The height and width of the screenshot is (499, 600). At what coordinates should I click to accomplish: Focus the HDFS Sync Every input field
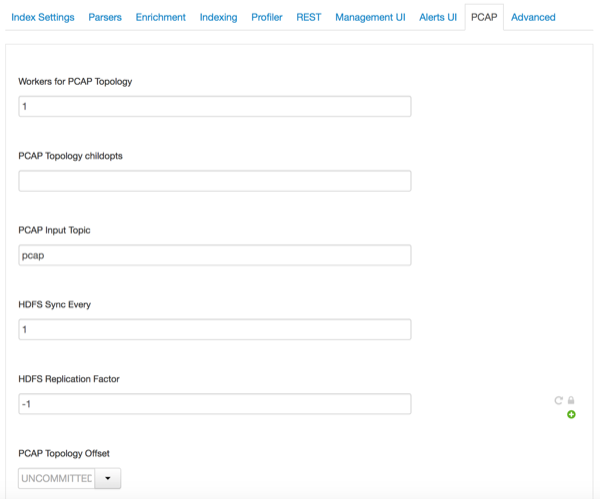click(x=215, y=329)
